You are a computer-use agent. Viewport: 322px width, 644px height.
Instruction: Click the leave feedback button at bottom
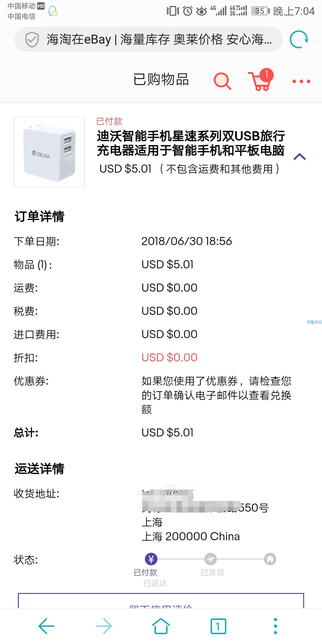(161, 601)
